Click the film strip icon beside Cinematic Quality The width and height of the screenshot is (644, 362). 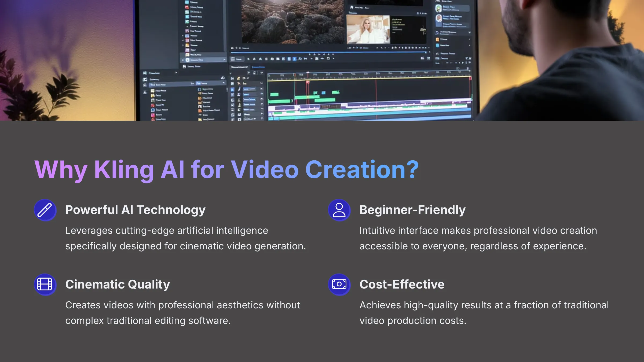(x=45, y=284)
